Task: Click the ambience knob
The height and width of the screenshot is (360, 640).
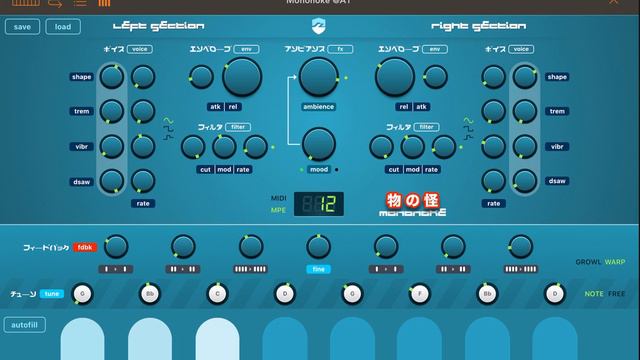Action: (x=318, y=77)
